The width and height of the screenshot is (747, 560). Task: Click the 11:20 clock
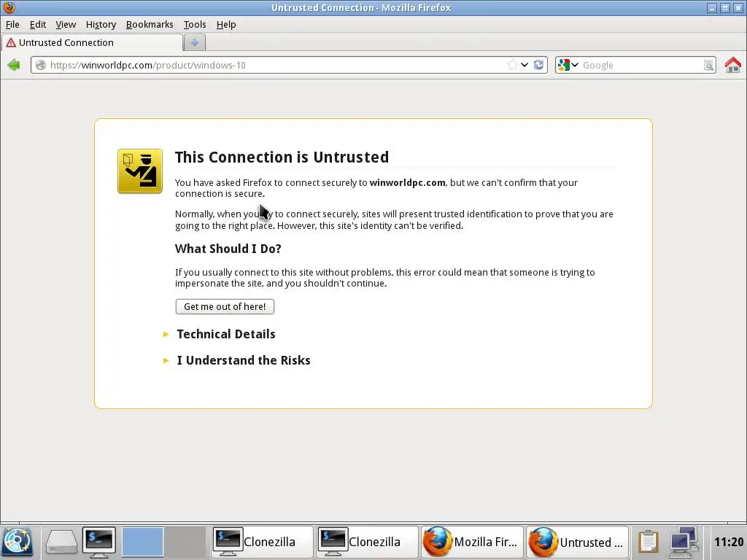[x=728, y=542]
